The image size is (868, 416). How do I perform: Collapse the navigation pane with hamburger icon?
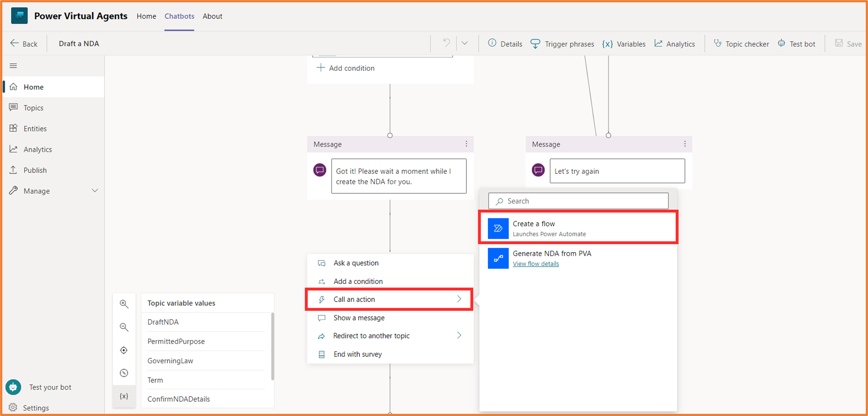(13, 66)
